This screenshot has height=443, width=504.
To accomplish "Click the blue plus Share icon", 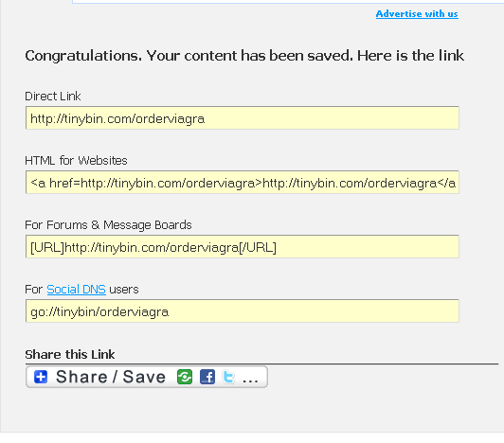I will point(41,377).
